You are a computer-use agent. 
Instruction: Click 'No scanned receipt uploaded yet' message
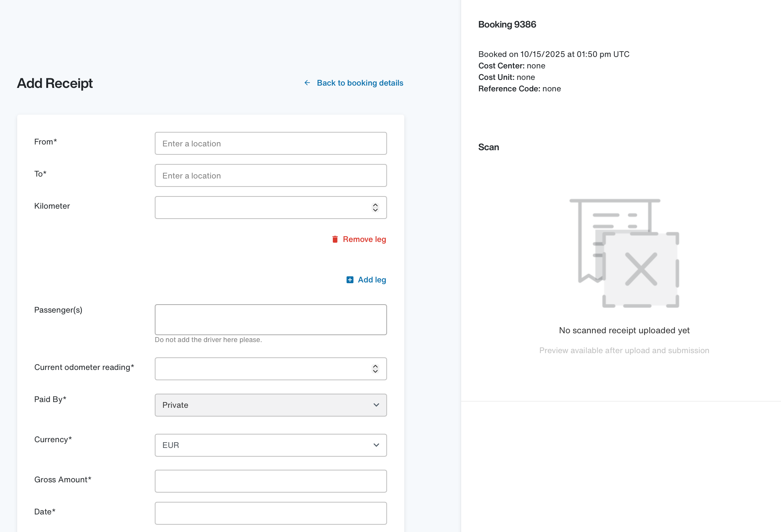(x=624, y=330)
